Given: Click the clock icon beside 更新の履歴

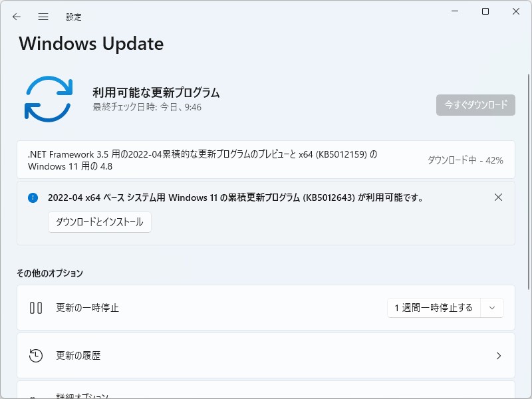Looking at the screenshot, I should [x=35, y=356].
